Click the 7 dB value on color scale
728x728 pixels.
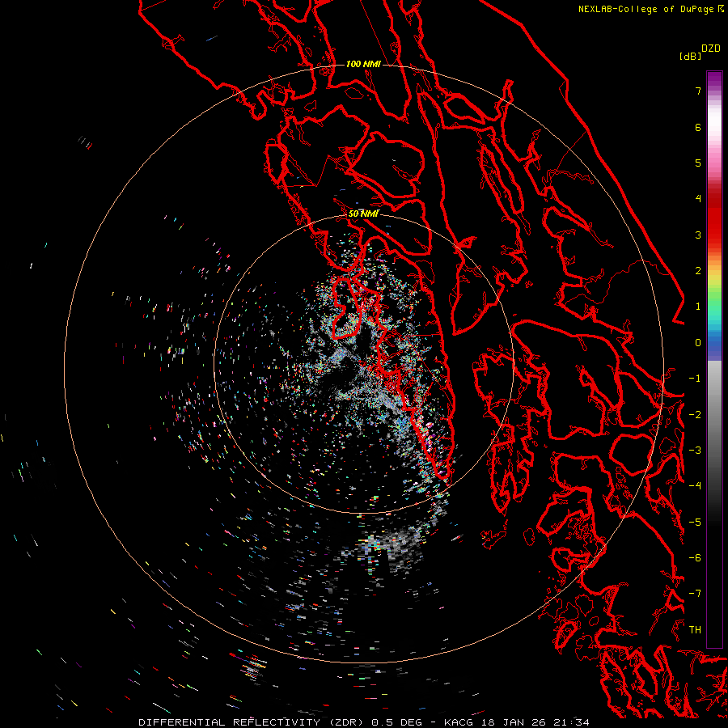697,91
